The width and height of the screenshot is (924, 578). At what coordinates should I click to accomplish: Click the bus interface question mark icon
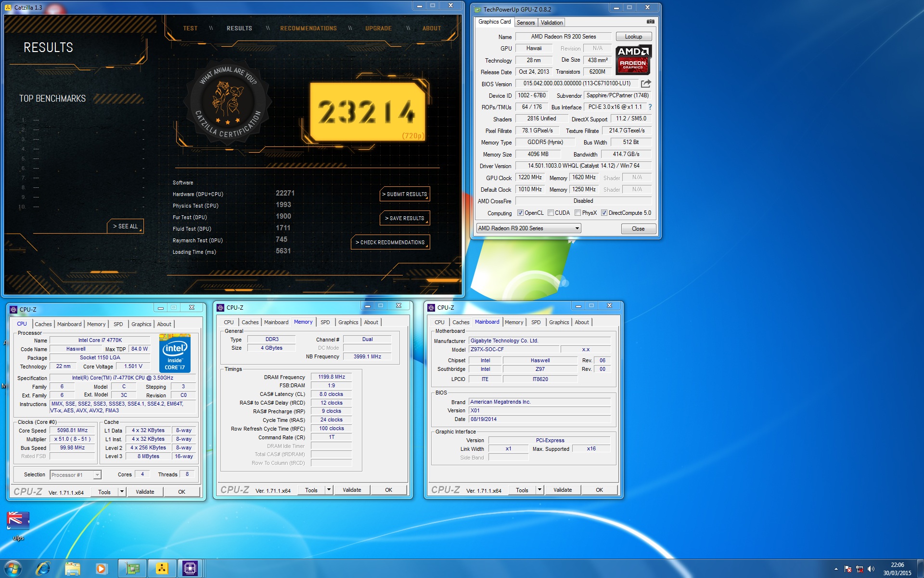click(x=650, y=107)
